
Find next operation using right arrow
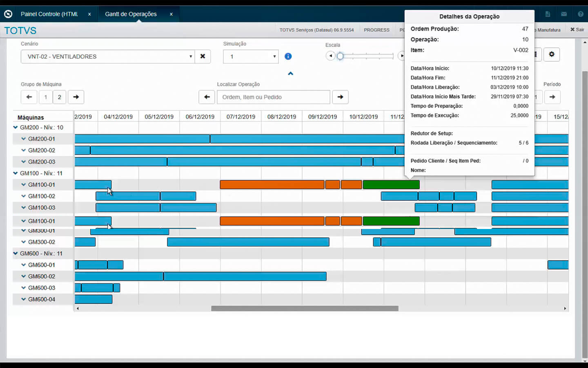click(340, 97)
